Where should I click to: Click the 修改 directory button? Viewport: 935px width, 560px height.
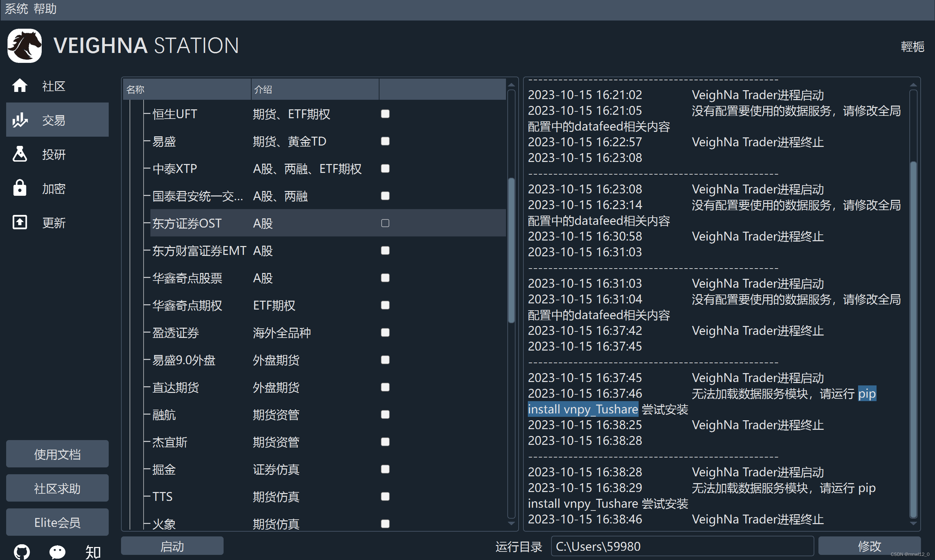[x=869, y=546]
